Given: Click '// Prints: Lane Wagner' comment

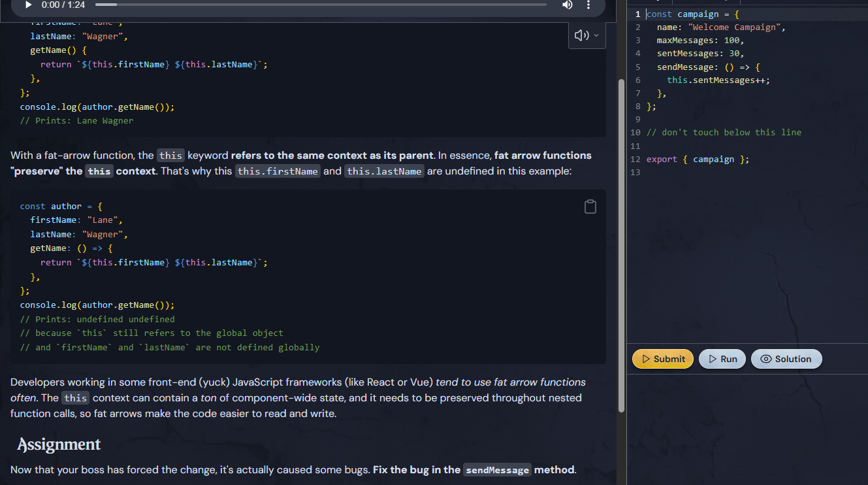Looking at the screenshot, I should (76, 121).
